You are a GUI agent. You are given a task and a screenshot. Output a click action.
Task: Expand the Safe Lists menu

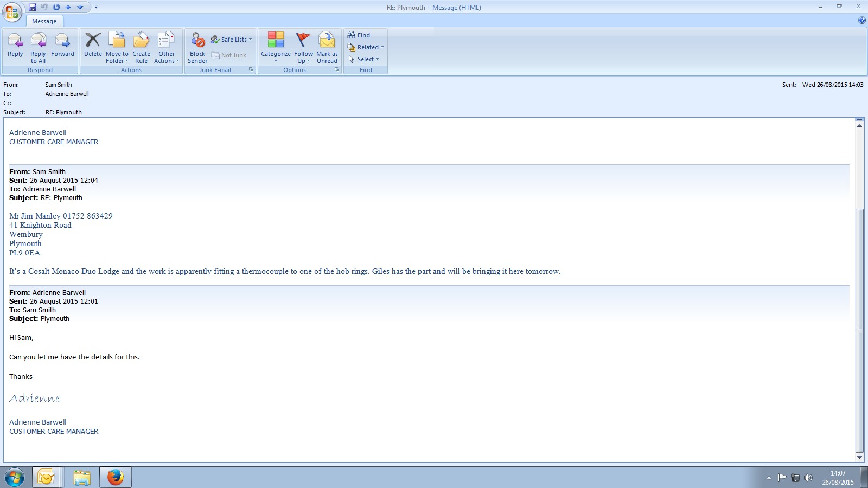(232, 40)
